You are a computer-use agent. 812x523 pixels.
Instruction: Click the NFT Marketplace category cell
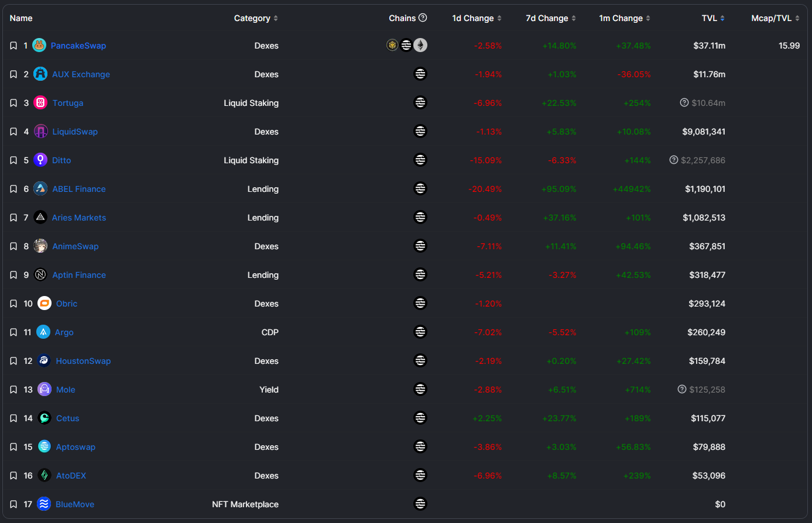pyautogui.click(x=245, y=504)
